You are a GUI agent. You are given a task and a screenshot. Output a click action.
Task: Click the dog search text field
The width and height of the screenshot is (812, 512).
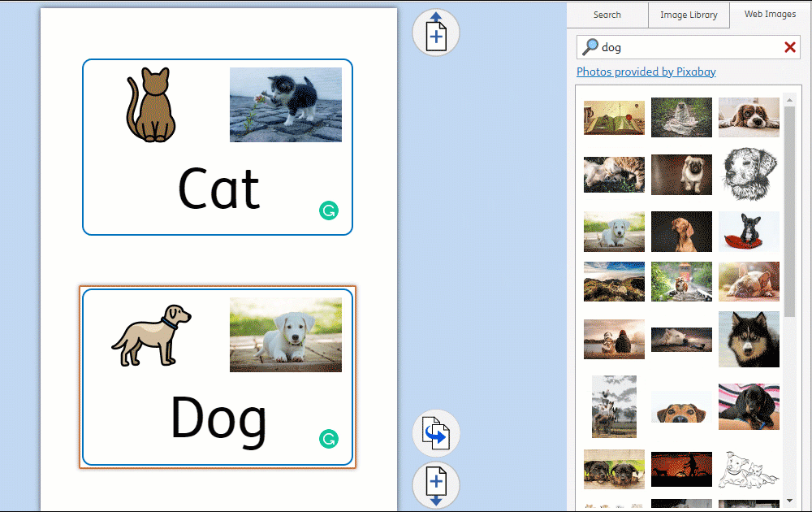point(690,47)
